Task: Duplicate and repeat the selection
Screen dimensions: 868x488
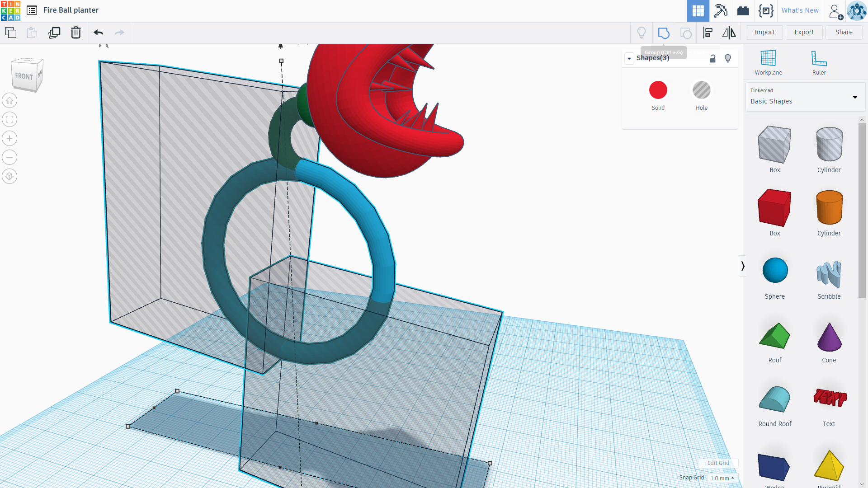Action: pos(54,33)
